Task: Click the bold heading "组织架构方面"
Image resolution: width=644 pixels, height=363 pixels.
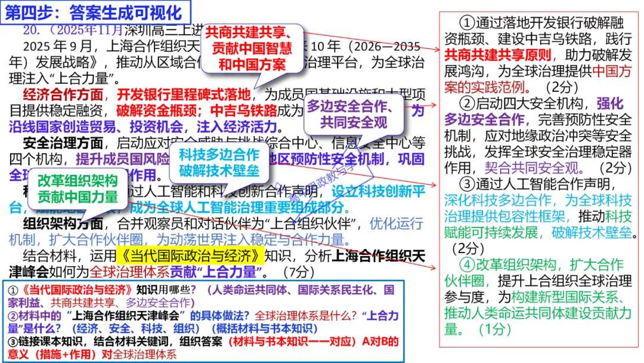Action: click(x=63, y=224)
